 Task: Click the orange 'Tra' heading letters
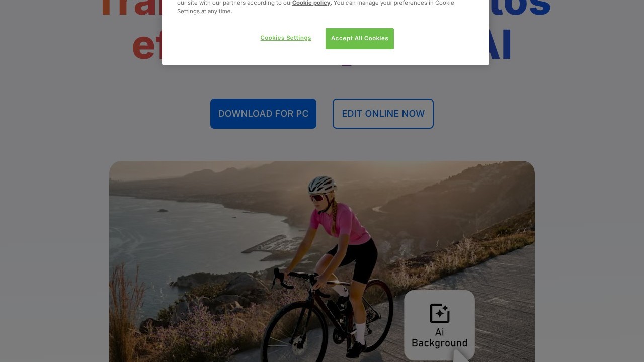(131, 8)
